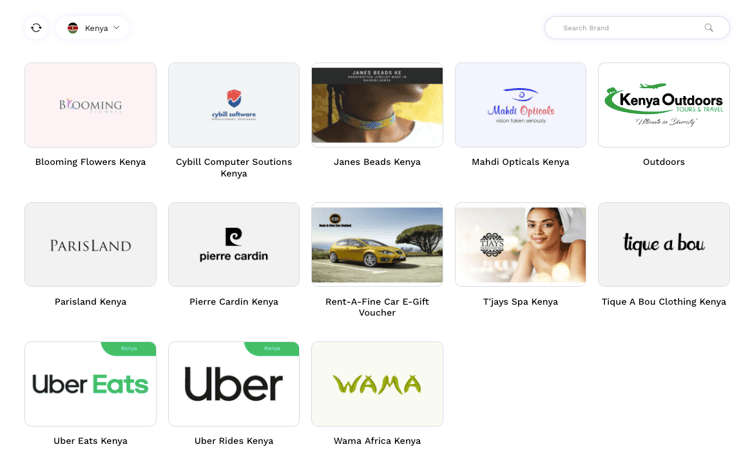Focus the Search Brand field

point(637,28)
